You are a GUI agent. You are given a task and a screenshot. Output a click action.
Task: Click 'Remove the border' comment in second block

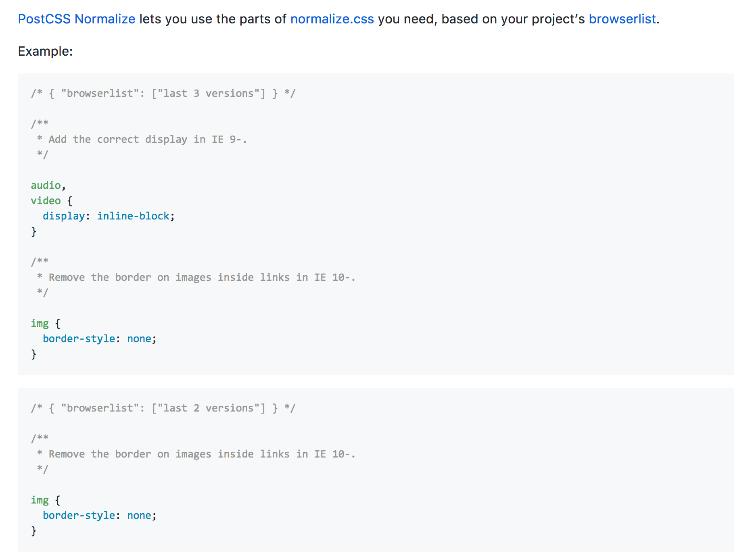[x=196, y=454]
